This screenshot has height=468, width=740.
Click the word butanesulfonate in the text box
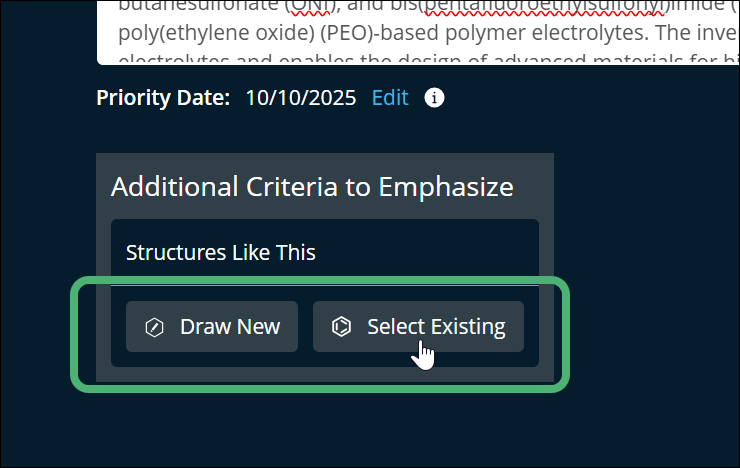(x=200, y=7)
